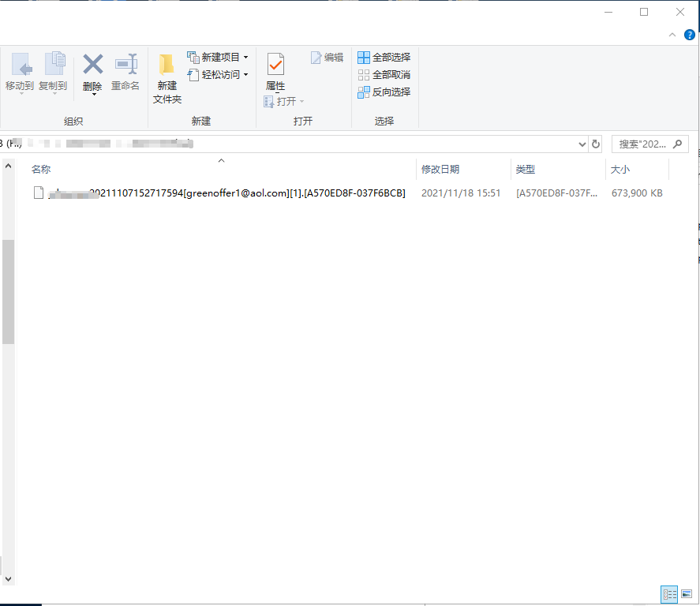Refresh the current folder address
This screenshot has height=606, width=700.
pos(596,144)
